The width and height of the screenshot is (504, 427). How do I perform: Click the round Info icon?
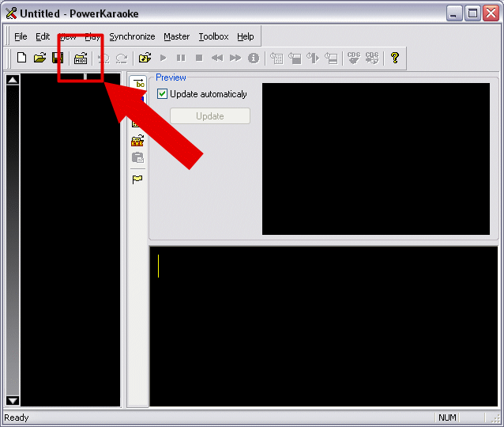(x=254, y=58)
